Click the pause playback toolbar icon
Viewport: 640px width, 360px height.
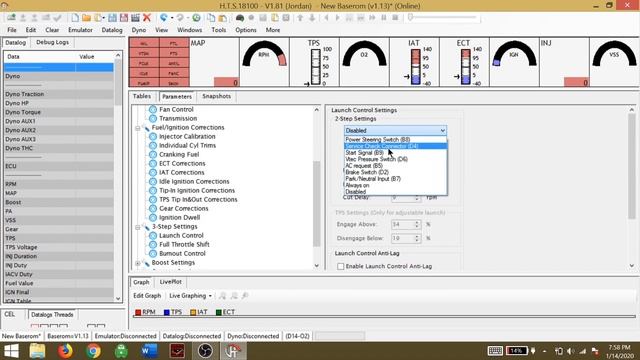[x=384, y=18]
